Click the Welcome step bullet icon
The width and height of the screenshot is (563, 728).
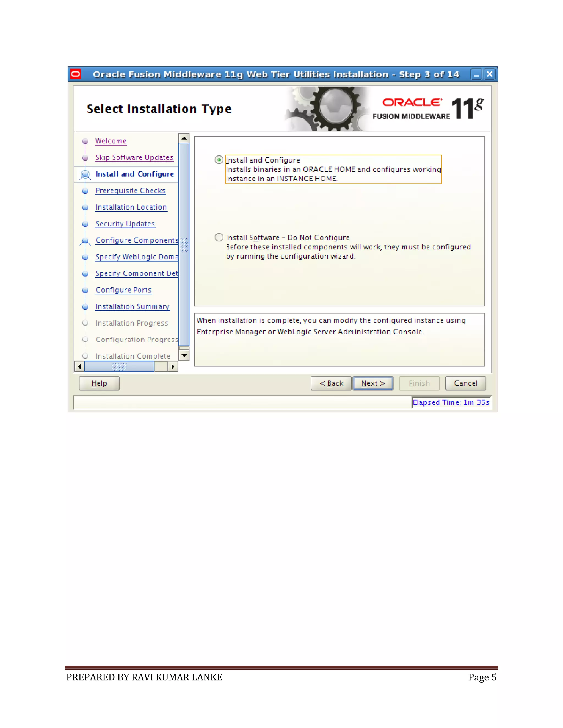coord(85,141)
